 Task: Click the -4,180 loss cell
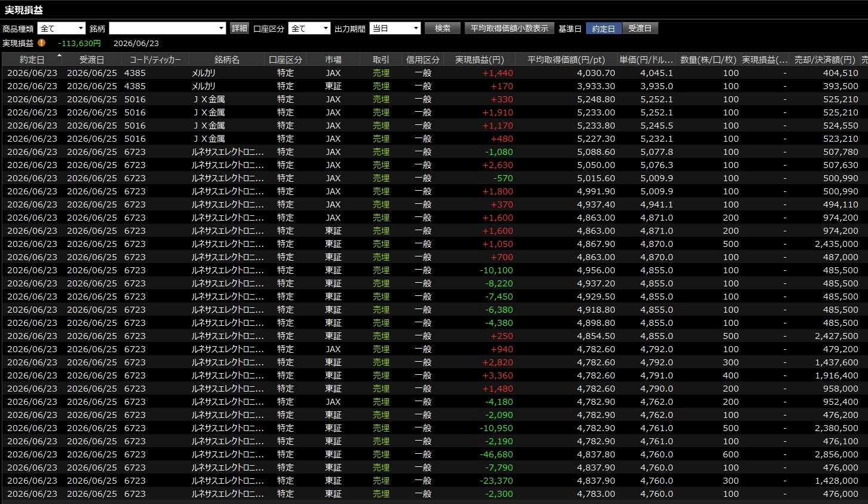(498, 402)
